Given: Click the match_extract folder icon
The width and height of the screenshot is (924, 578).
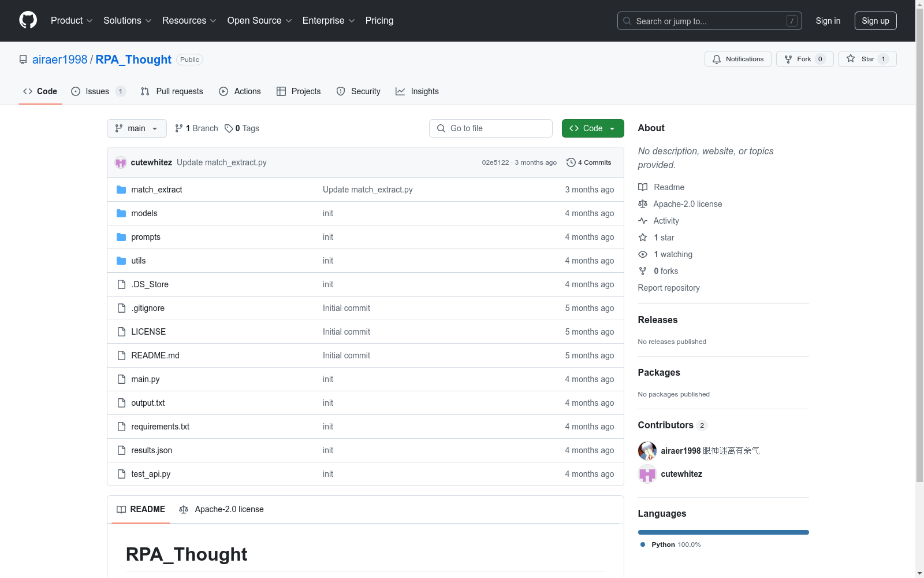Looking at the screenshot, I should [x=121, y=190].
